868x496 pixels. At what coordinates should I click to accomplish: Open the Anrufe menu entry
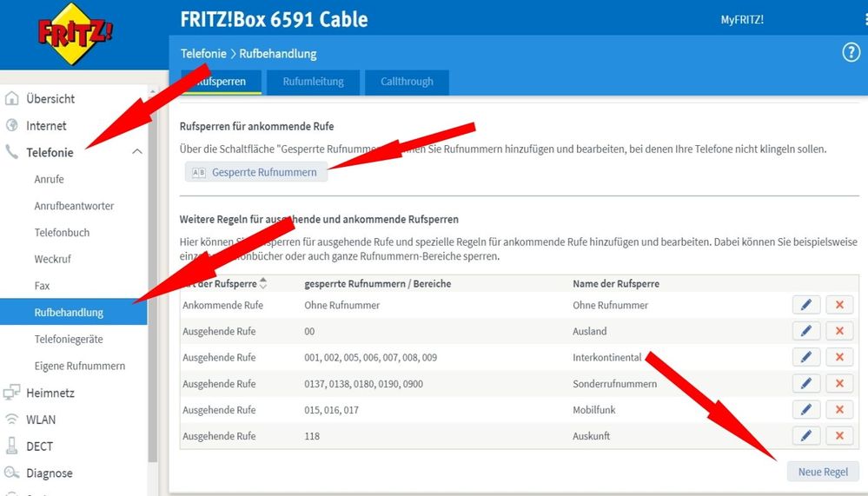49,179
